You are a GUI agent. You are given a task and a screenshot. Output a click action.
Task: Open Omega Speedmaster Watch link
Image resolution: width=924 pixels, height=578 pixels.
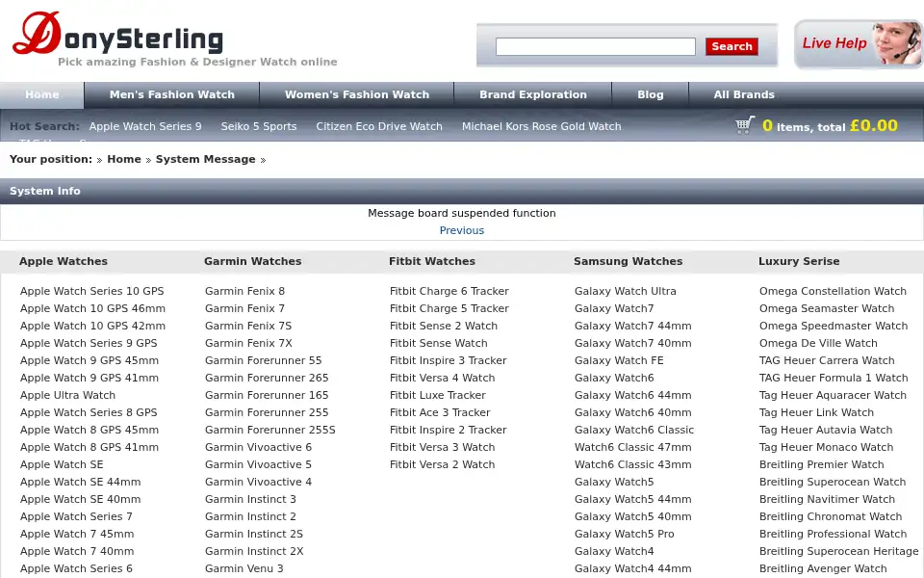(834, 326)
